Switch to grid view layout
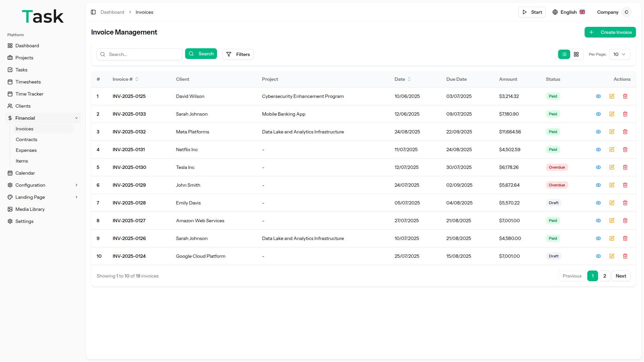This screenshot has width=644, height=362. click(x=576, y=54)
